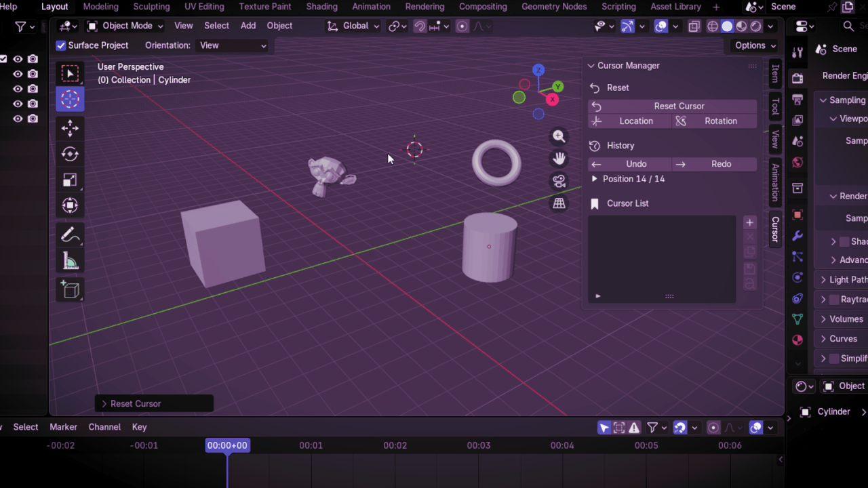Switch perspective/orthographic grid icon

coord(559,203)
